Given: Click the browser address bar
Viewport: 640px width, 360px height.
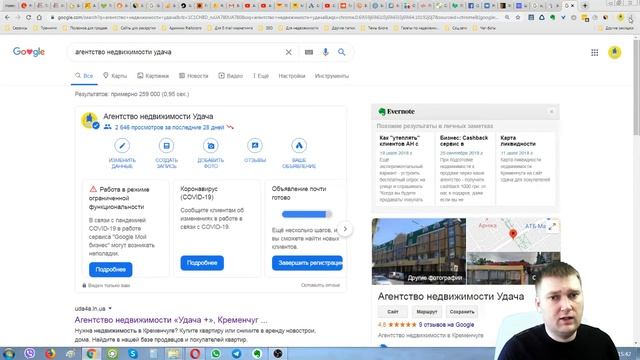Looking at the screenshot, I should pos(278,18).
